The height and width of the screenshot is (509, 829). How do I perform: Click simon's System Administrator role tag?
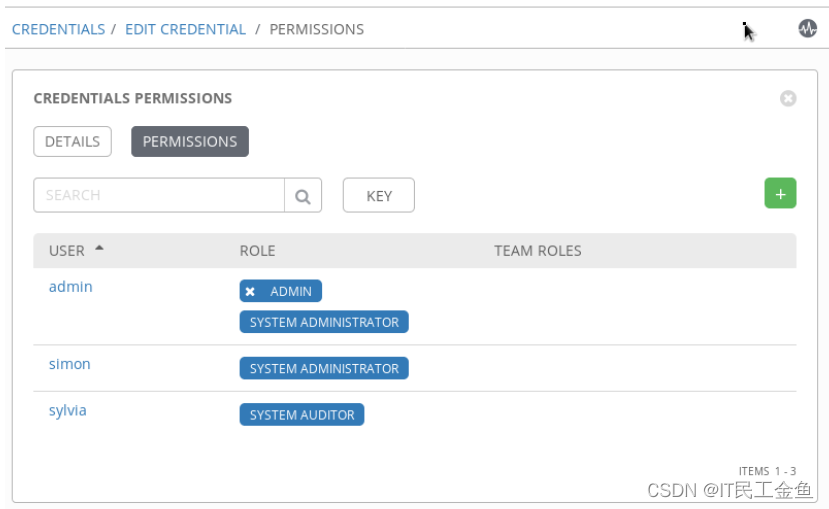[x=324, y=369]
